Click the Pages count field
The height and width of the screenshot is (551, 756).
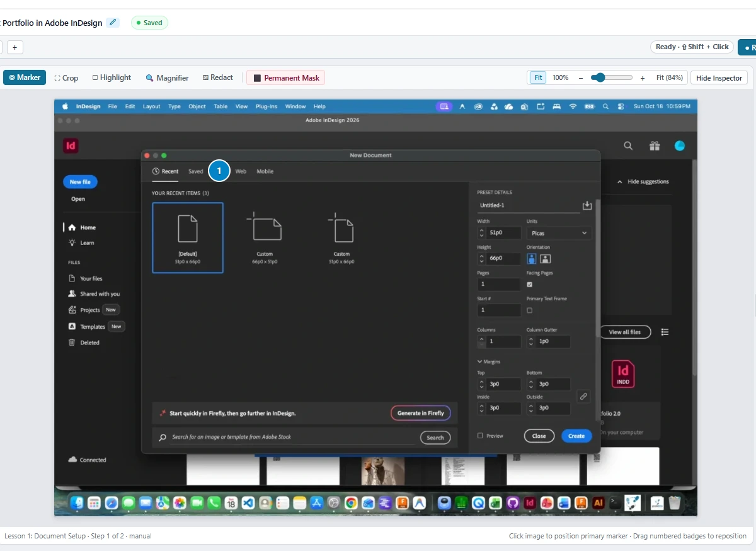click(499, 284)
